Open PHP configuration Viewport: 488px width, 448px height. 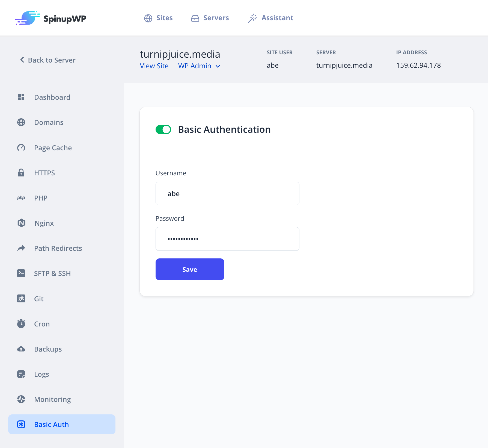click(x=41, y=198)
